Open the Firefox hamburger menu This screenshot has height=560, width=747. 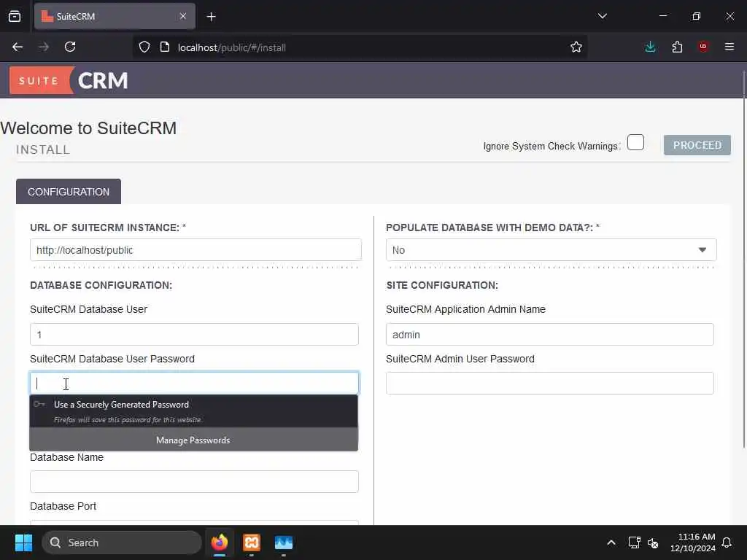[x=729, y=47]
